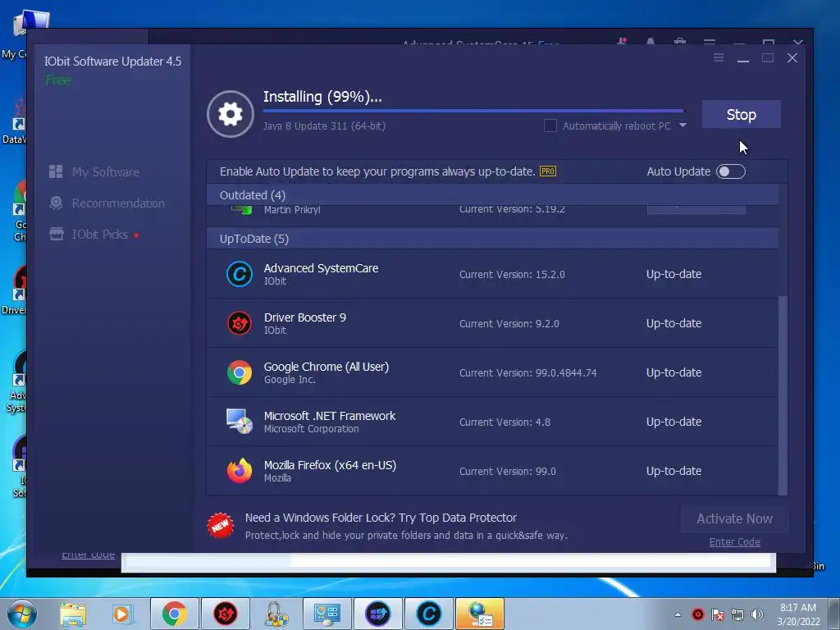840x630 pixels.
Task: Click Current Version: 99.0.4844.74 text
Action: click(x=527, y=373)
